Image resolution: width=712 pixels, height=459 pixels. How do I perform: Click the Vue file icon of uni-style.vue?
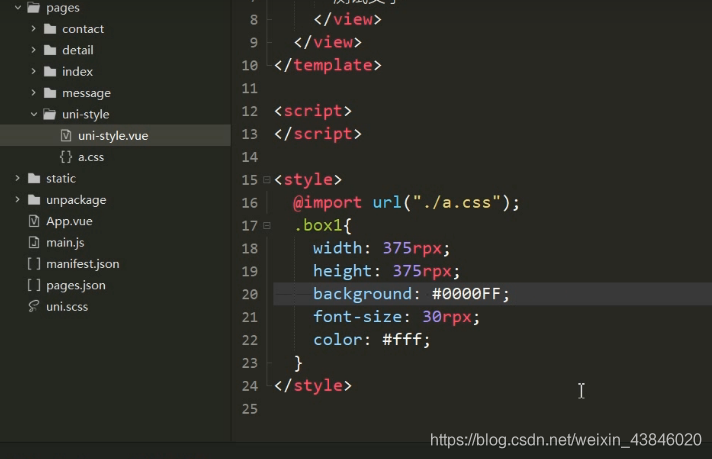pyautogui.click(x=66, y=135)
